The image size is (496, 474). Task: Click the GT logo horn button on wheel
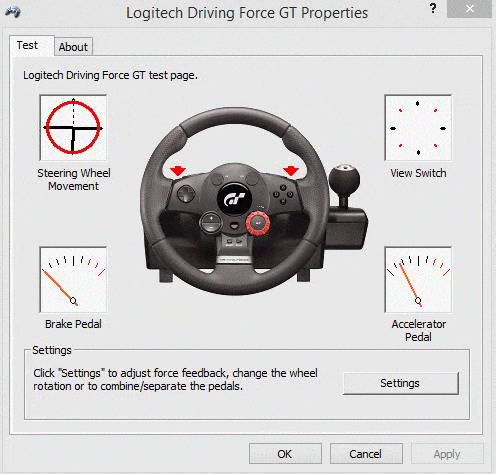(x=234, y=199)
